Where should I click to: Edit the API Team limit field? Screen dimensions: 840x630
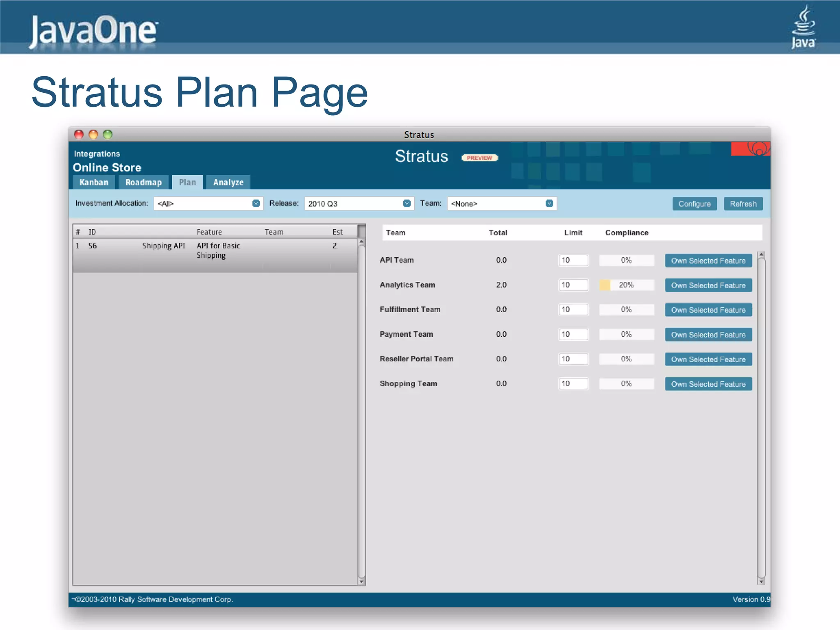[x=573, y=260]
